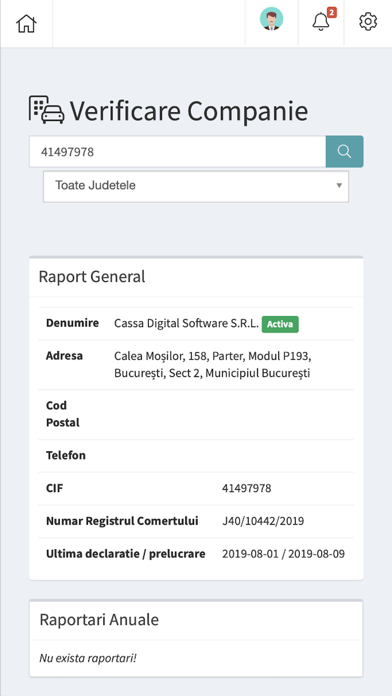Select the Cassa Digital Software S.R.L. name
This screenshot has height=696, width=392.
pyautogui.click(x=186, y=324)
